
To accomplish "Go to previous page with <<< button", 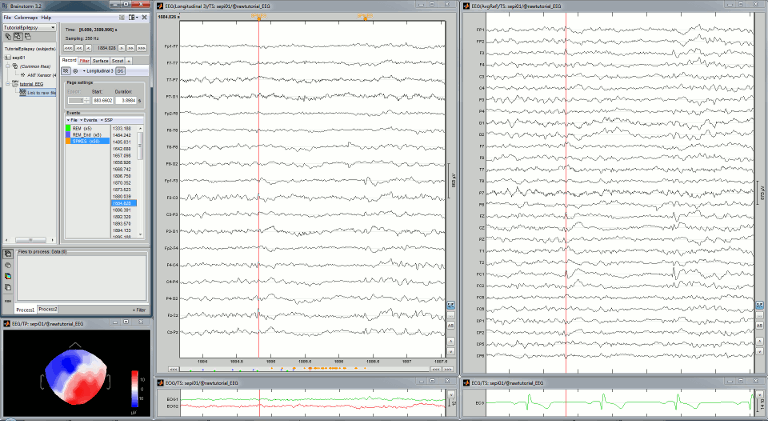I will pyautogui.click(x=68, y=46).
